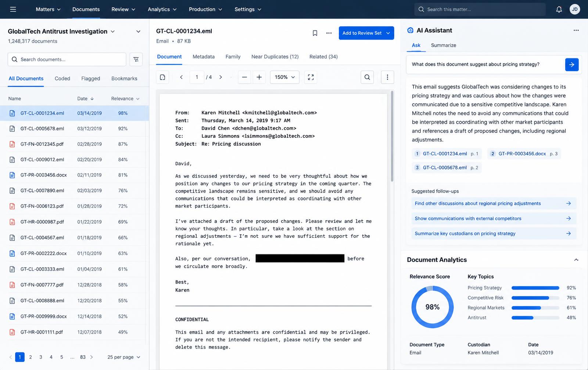
Task: Zoom in the document viewer
Action: [259, 77]
